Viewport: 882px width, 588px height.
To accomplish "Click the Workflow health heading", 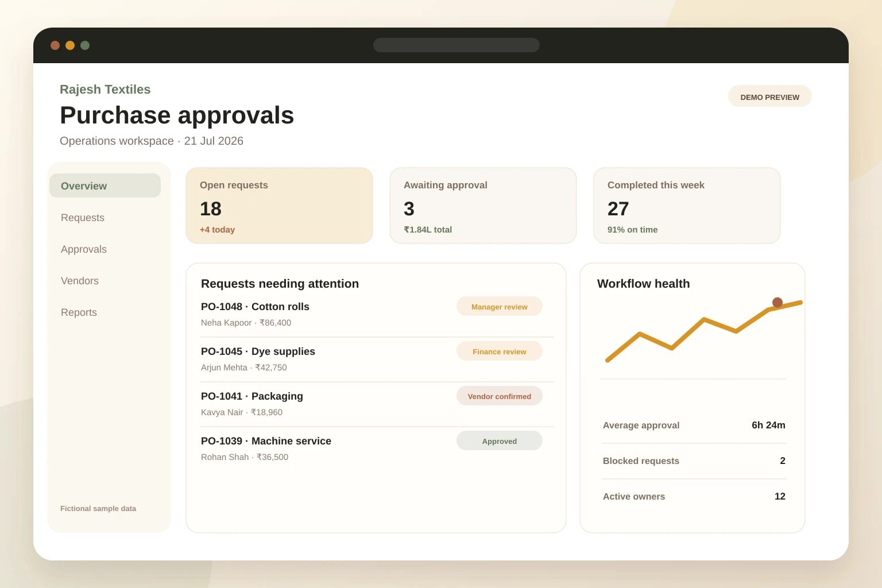I will 643,284.
